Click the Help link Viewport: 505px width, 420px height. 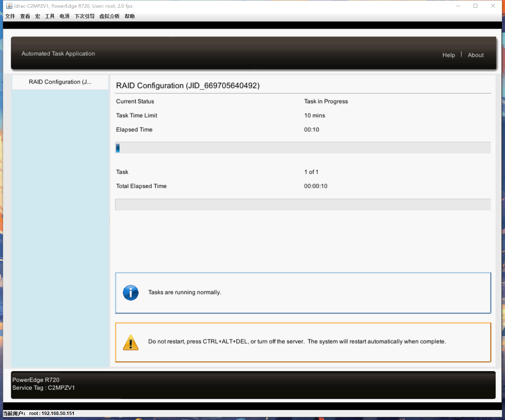(x=449, y=55)
